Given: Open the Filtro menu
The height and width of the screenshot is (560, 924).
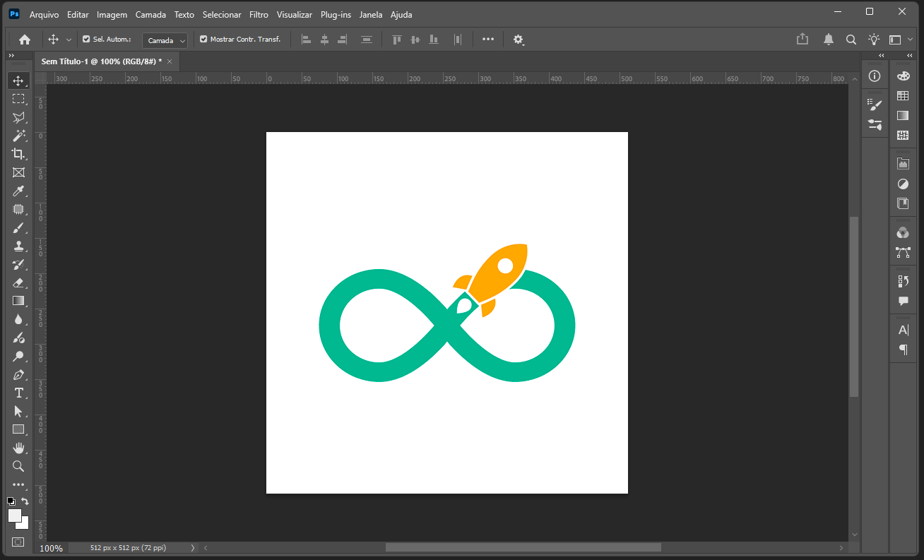Looking at the screenshot, I should (x=259, y=15).
